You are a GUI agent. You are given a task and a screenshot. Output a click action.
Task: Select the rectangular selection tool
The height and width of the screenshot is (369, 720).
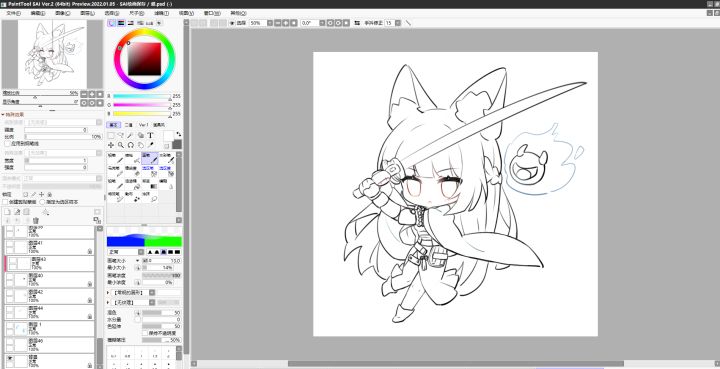coord(111,135)
